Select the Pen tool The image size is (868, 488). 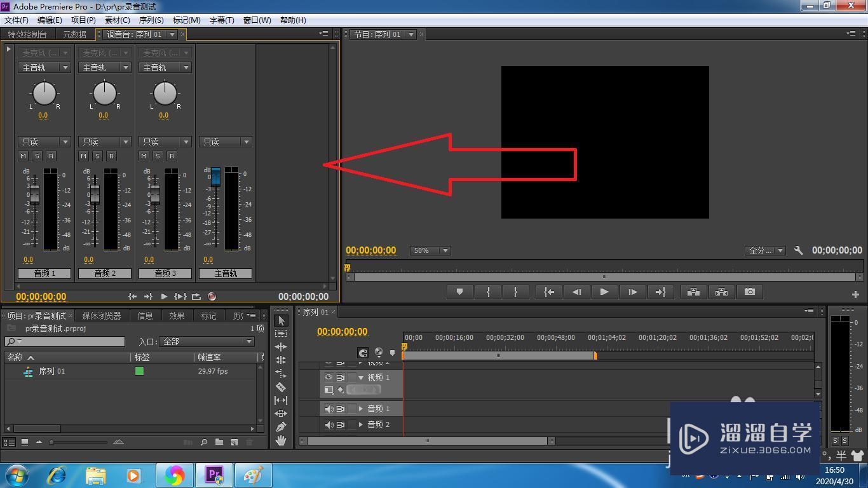281,427
